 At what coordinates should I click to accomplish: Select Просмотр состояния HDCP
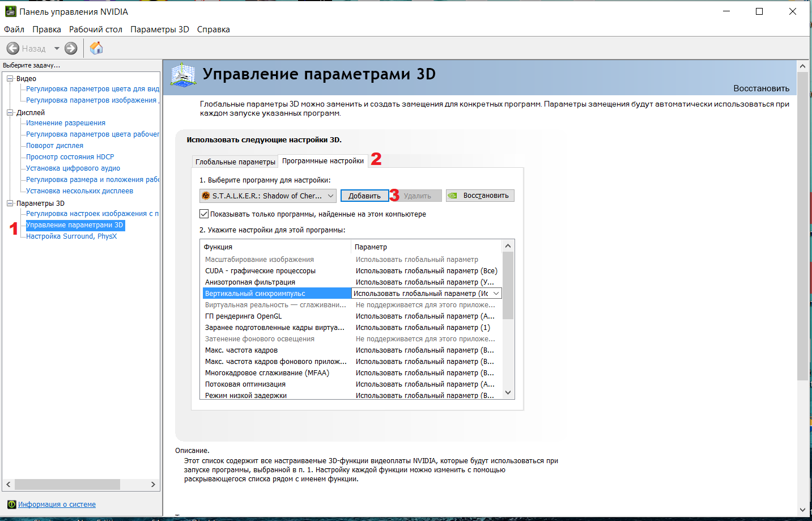(70, 157)
